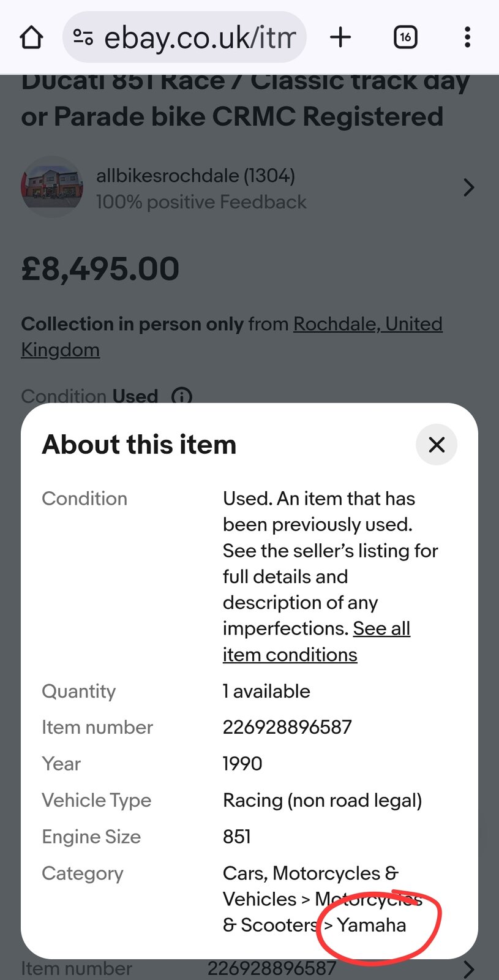Open tab switcher showing 16 tabs
The height and width of the screenshot is (980, 499).
pyautogui.click(x=405, y=37)
